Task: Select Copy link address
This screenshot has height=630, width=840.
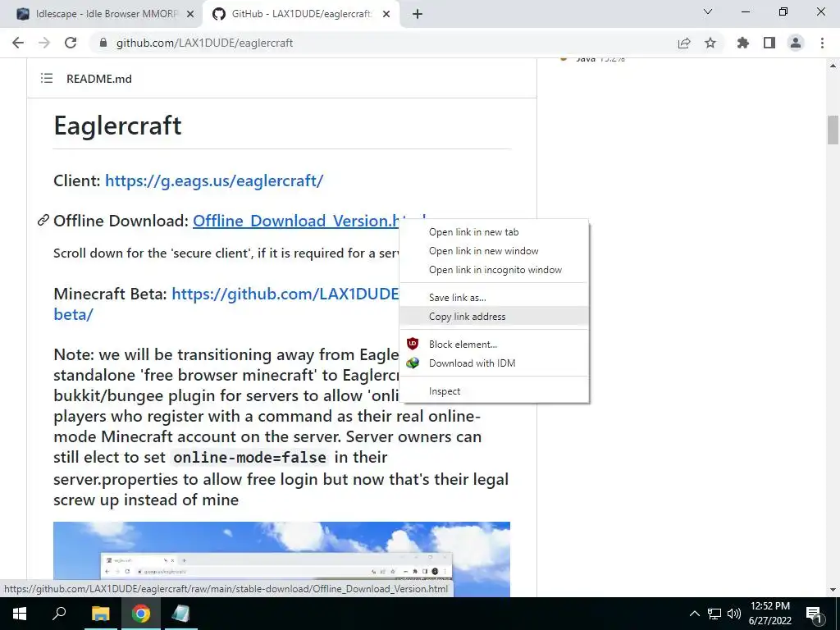Action: [x=495, y=316]
